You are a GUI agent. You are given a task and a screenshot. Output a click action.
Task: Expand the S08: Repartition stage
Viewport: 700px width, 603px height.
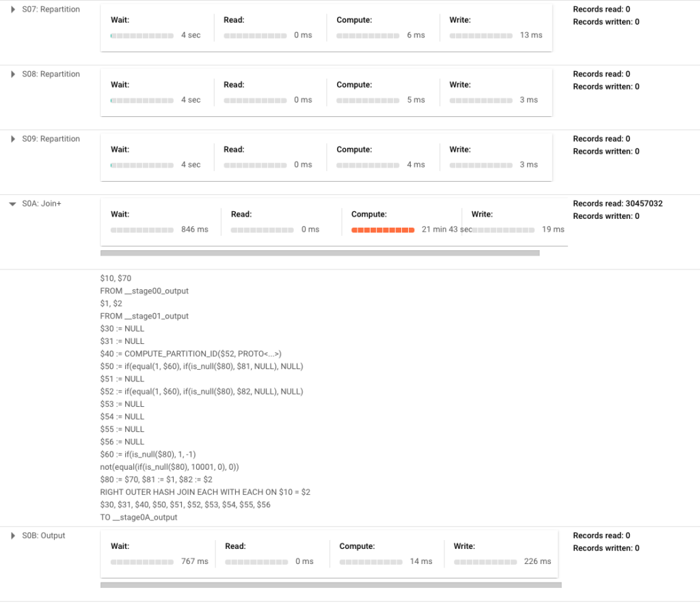tap(12, 74)
